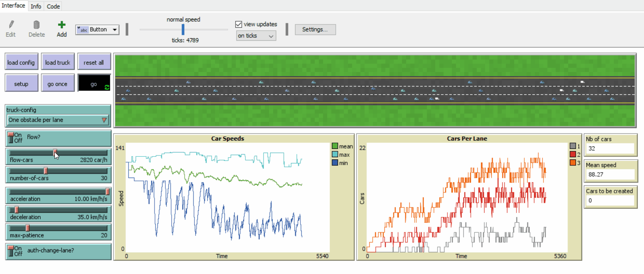Image resolution: width=644 pixels, height=274 pixels.
Task: Toggle the view updates checkbox
Action: pyautogui.click(x=239, y=24)
